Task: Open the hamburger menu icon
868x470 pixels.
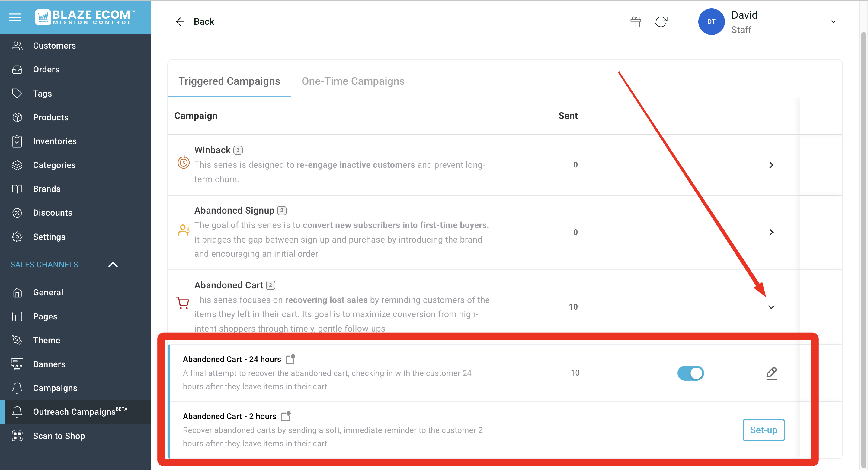Action: [x=15, y=17]
